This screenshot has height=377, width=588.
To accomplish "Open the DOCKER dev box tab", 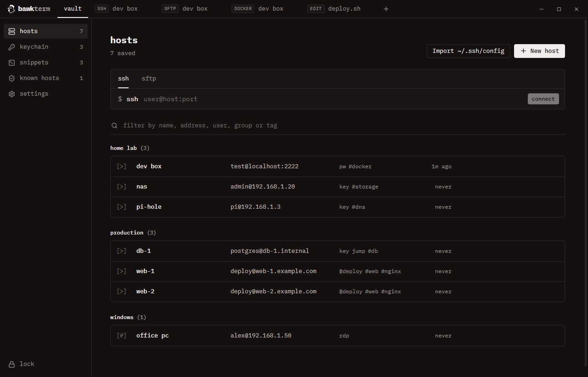I will 257,9.
